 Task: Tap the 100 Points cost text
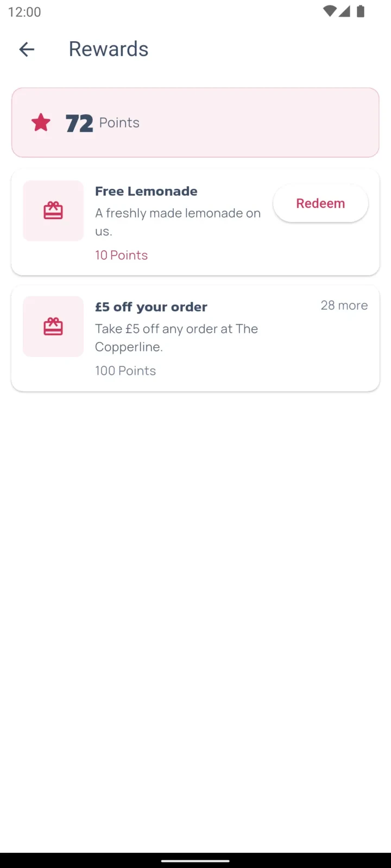click(125, 371)
